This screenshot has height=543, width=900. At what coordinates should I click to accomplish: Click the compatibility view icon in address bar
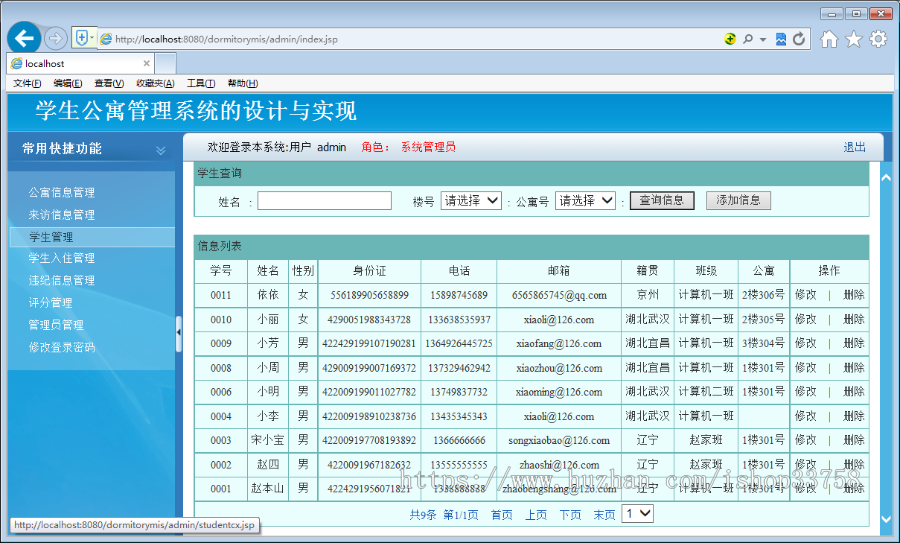pyautogui.click(x=781, y=39)
